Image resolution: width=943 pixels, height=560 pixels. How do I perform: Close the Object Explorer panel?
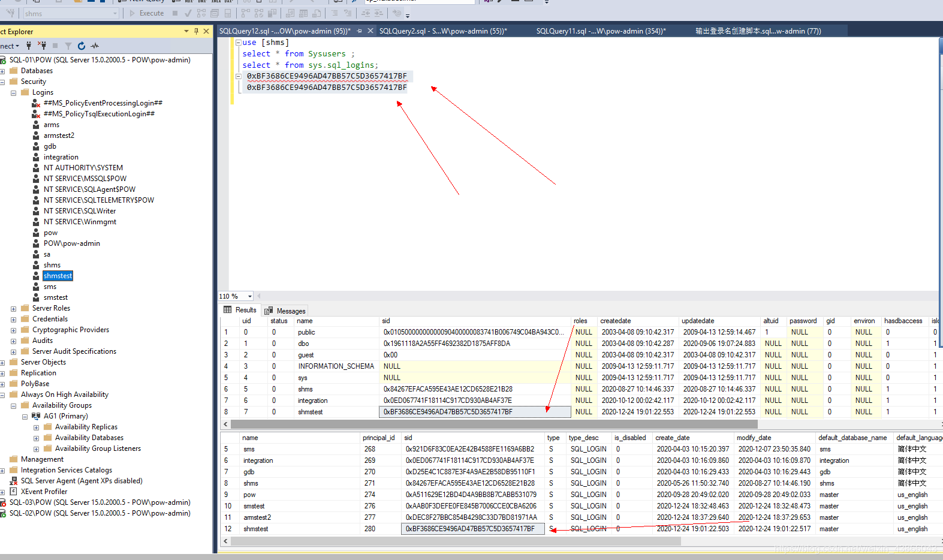tap(206, 31)
